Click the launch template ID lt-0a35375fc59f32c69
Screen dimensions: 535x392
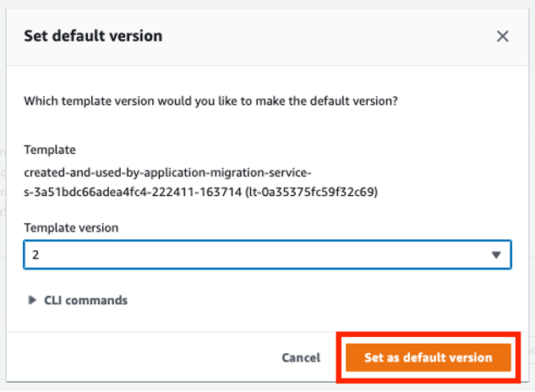(x=312, y=192)
